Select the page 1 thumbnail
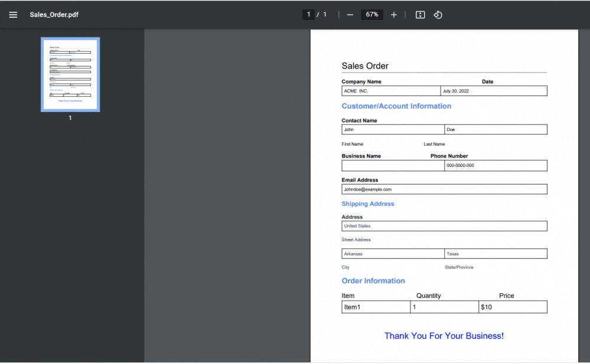 70,74
